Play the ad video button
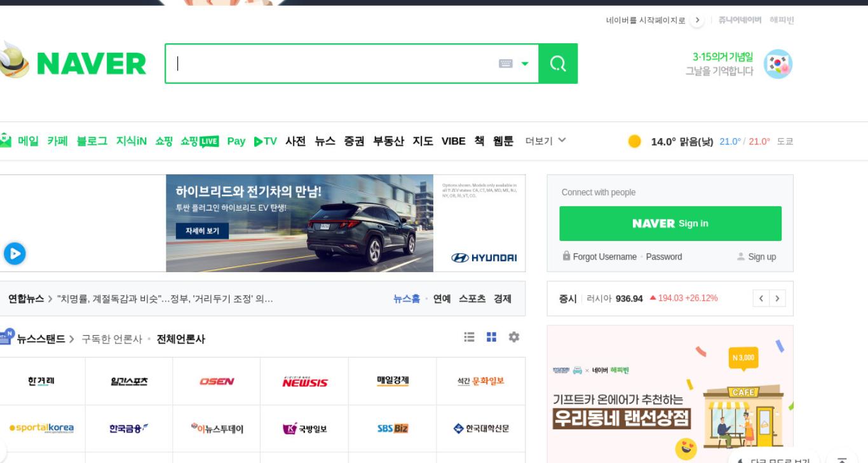The image size is (868, 463). pos(14,254)
